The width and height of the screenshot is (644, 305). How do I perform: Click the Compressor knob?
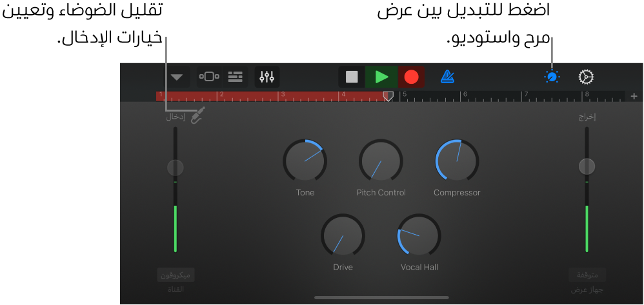pos(457,161)
